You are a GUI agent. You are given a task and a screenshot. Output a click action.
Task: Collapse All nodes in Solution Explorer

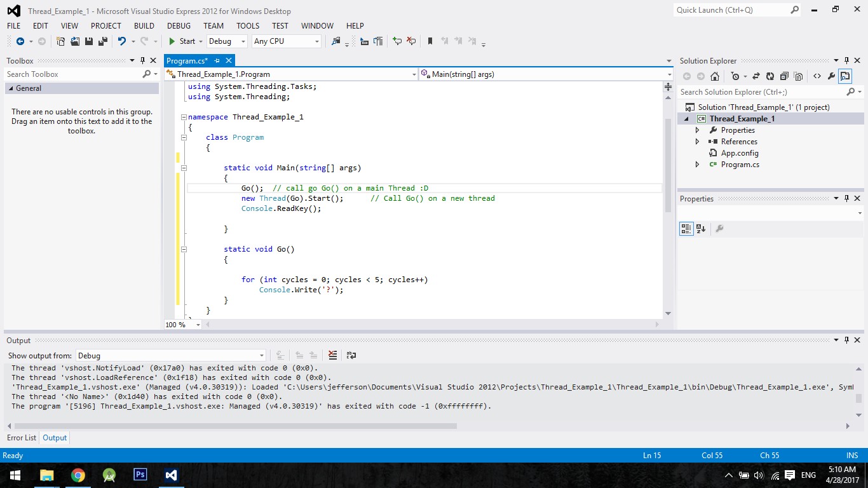[784, 76]
